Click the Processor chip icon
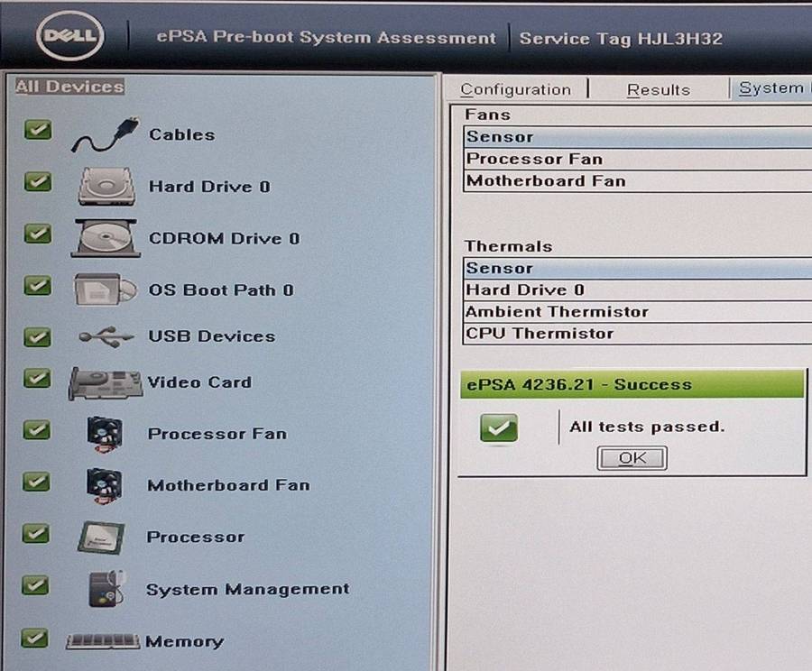Screen dimensions: 812x671 pos(102,536)
